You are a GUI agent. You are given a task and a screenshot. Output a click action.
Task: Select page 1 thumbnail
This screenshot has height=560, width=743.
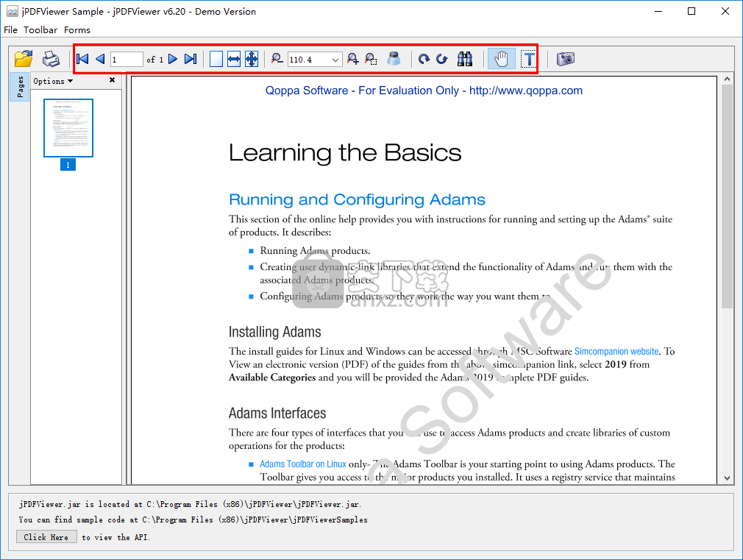(68, 128)
